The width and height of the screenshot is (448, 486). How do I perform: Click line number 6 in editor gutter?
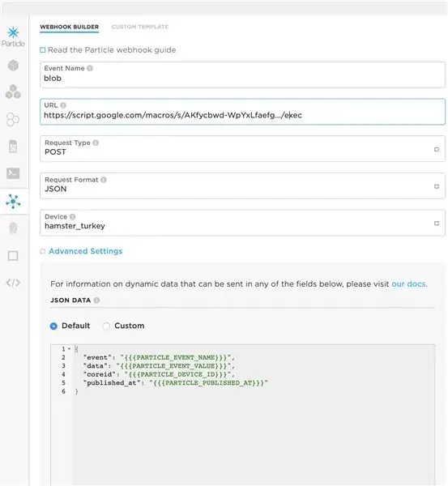click(63, 391)
